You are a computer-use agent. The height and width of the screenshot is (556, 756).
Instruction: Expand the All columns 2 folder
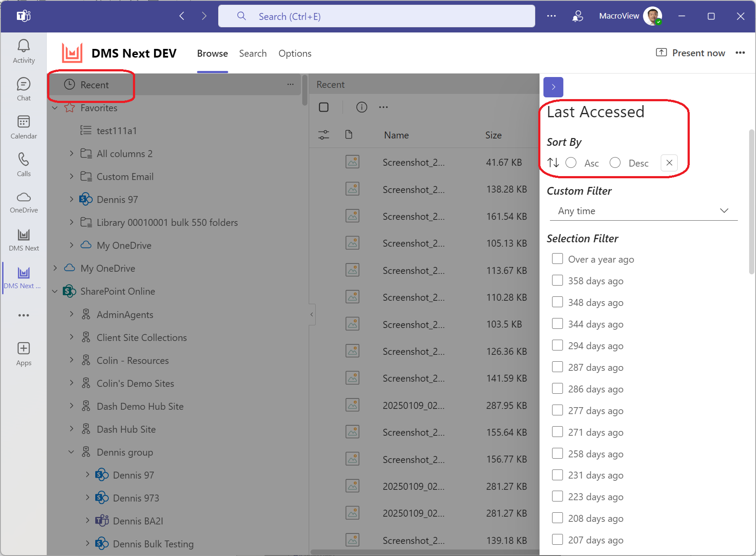coord(71,153)
